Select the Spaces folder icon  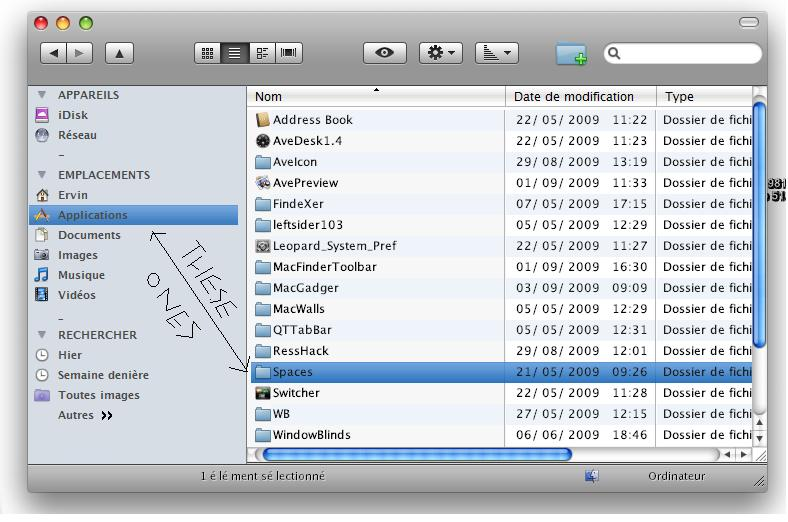click(262, 372)
